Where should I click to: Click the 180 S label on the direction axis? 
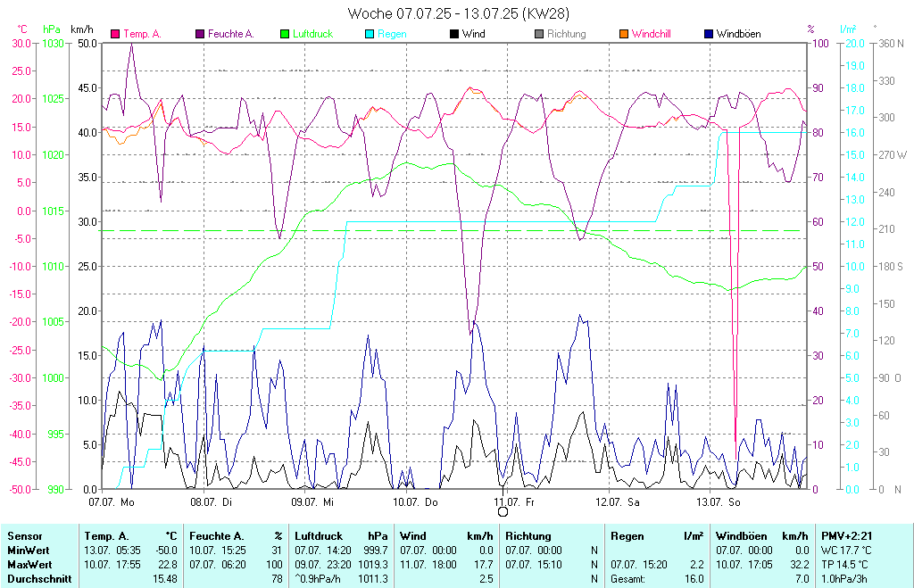892,266
